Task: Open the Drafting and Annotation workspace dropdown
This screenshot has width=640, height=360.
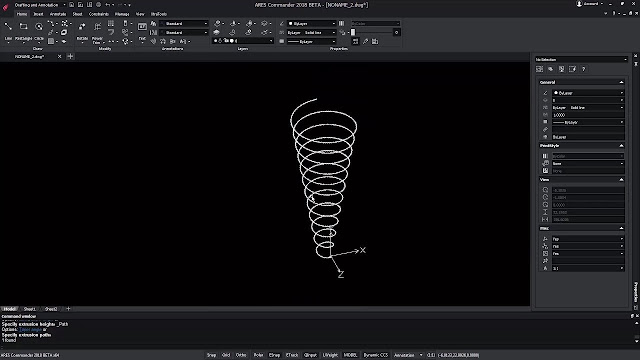Action: tap(40, 5)
